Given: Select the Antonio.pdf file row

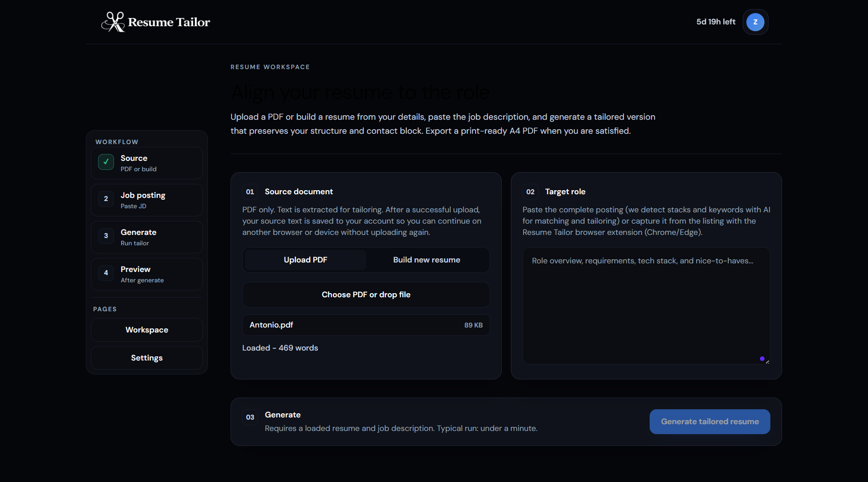Looking at the screenshot, I should coord(366,325).
